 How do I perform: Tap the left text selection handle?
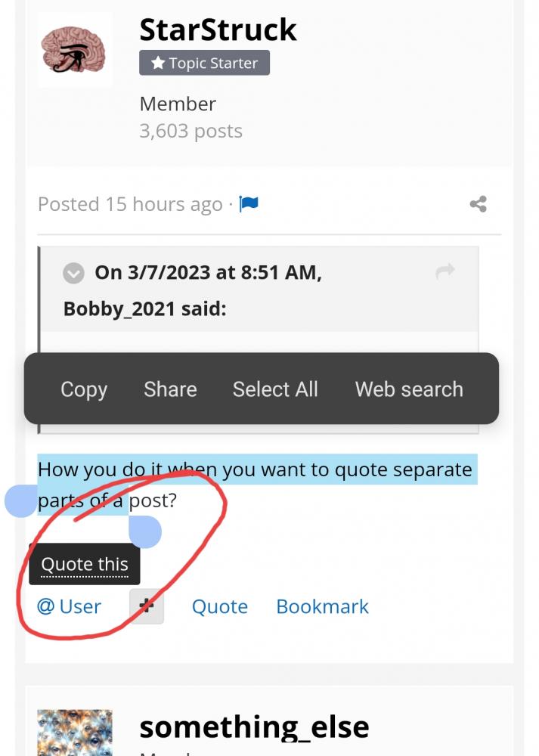(x=20, y=501)
